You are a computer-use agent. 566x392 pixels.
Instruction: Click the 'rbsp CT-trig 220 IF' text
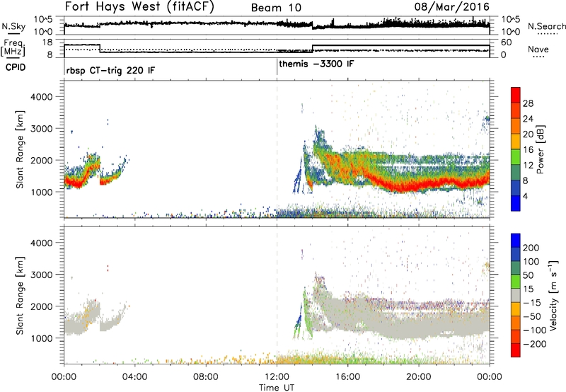(110, 70)
